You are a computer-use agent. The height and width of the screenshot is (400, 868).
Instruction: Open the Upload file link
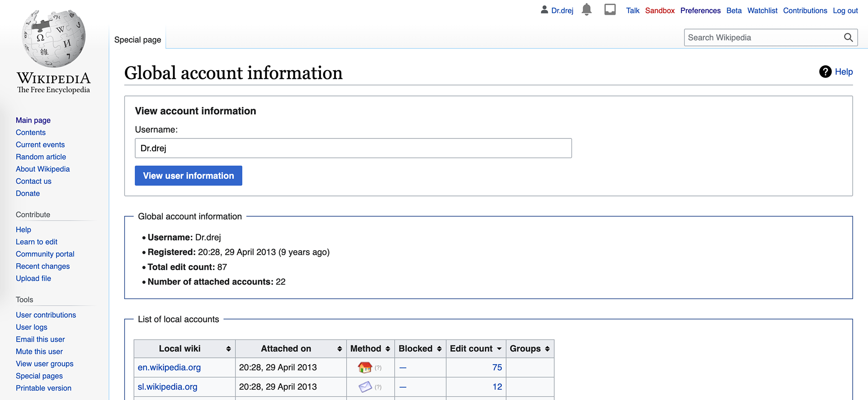(x=33, y=279)
